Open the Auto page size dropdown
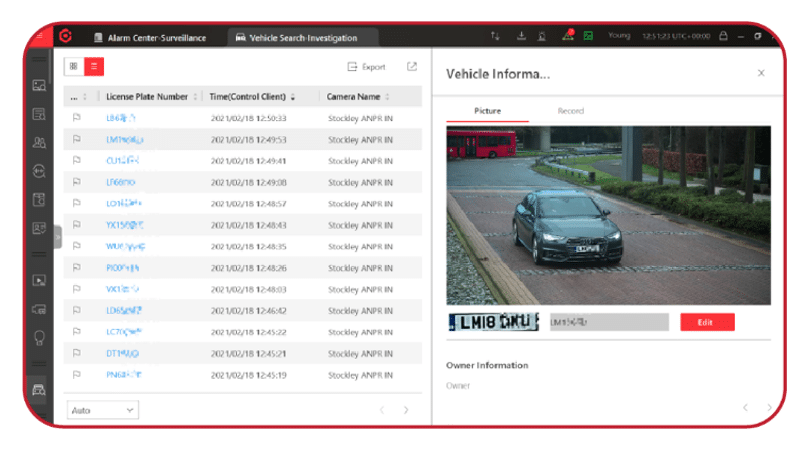The height and width of the screenshot is (450, 808). coord(103,410)
